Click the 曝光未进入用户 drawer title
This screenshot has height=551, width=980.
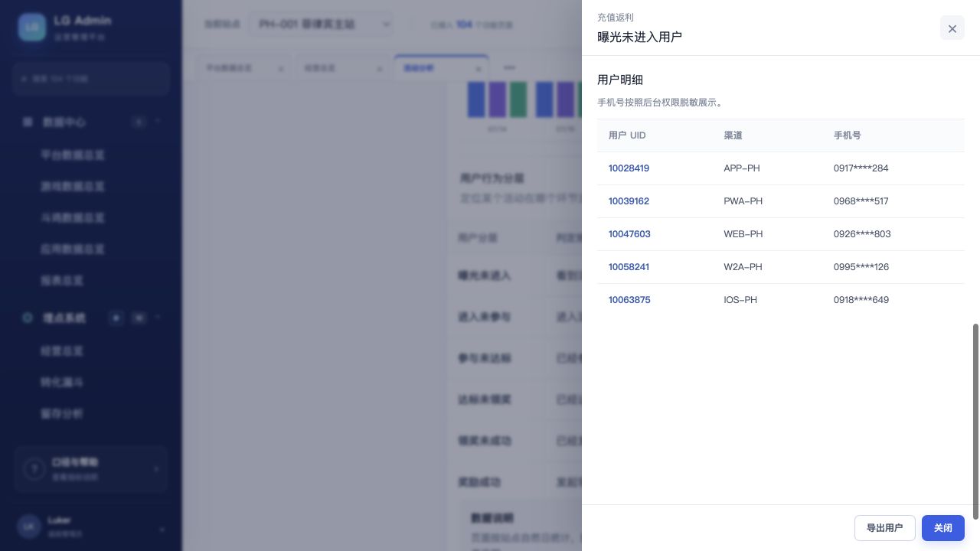pos(639,37)
